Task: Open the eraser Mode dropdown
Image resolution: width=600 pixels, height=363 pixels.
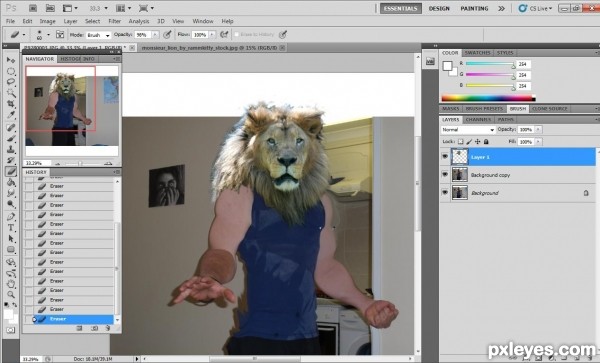Action: [98, 35]
